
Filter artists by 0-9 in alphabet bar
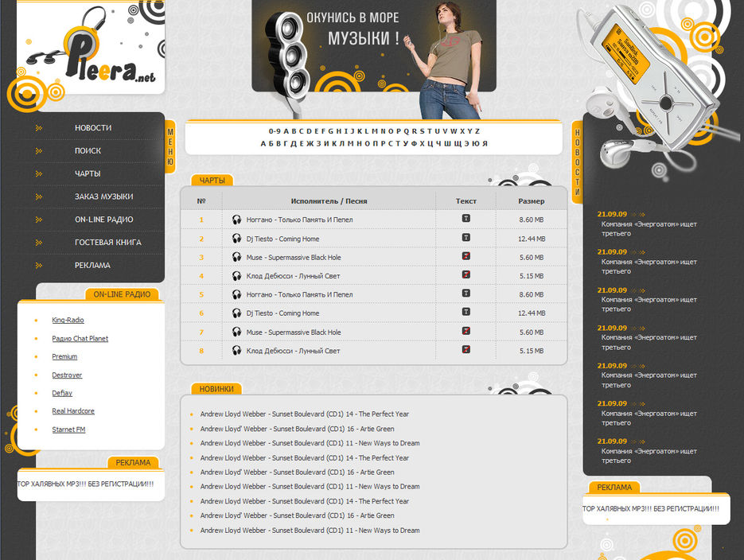275,131
